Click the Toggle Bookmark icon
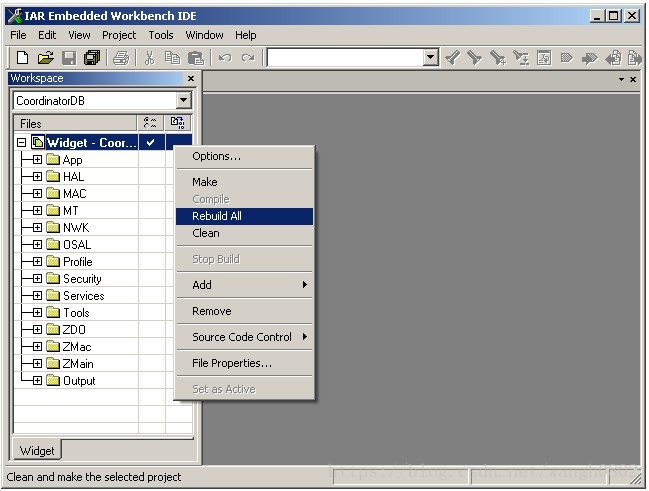The width and height of the screenshot is (649, 491). [x=567, y=58]
